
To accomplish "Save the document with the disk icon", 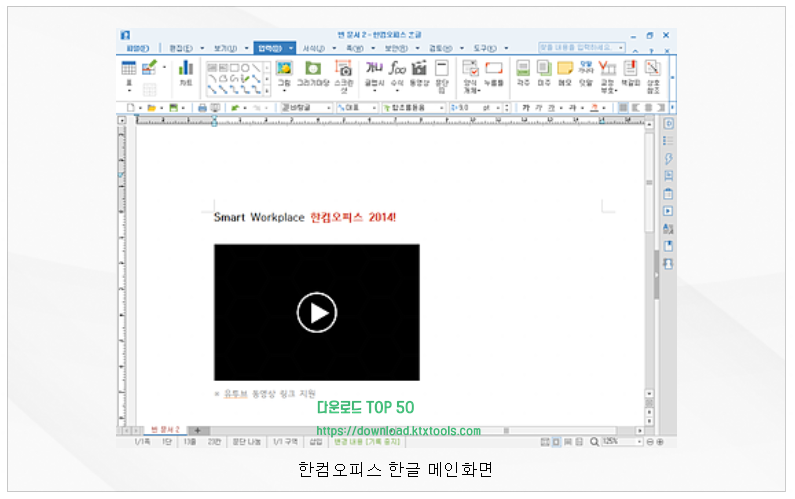I will pyautogui.click(x=173, y=108).
